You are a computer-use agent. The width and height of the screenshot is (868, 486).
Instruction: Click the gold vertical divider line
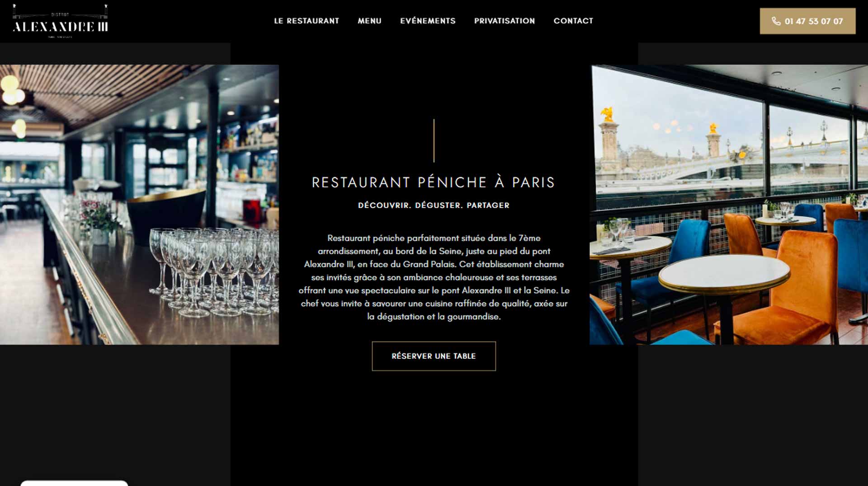tap(434, 140)
